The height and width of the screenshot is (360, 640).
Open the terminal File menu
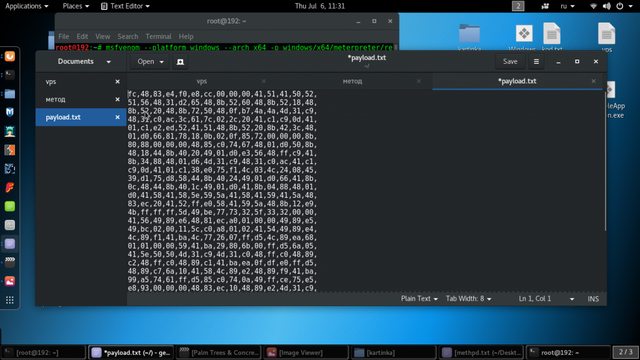(64, 36)
